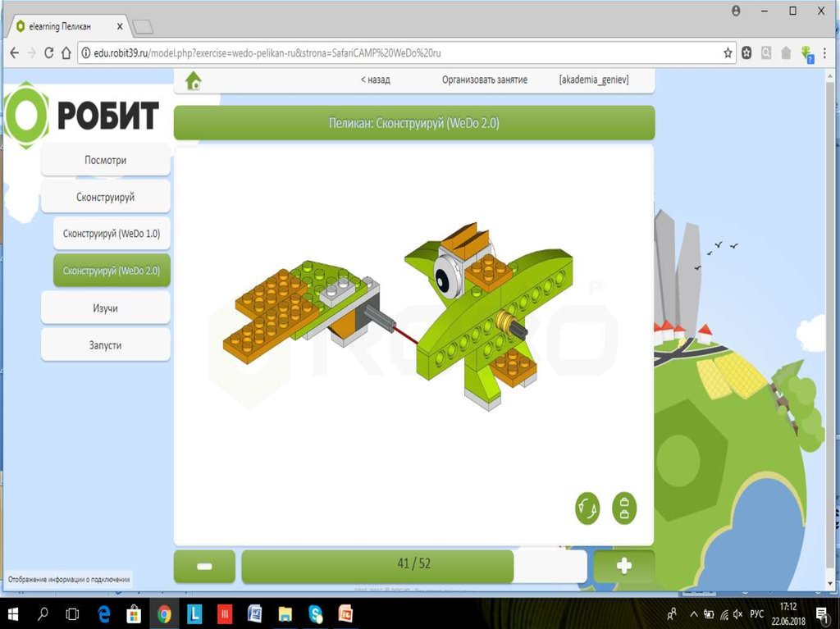Image resolution: width=840 pixels, height=629 pixels.
Task: Select Сконструируй (WeDo 2.0)
Action: point(112,271)
